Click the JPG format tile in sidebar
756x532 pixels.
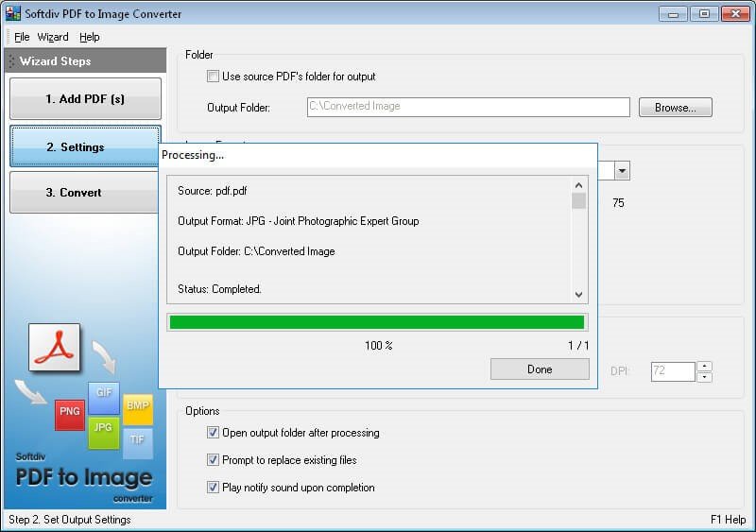[x=103, y=433]
